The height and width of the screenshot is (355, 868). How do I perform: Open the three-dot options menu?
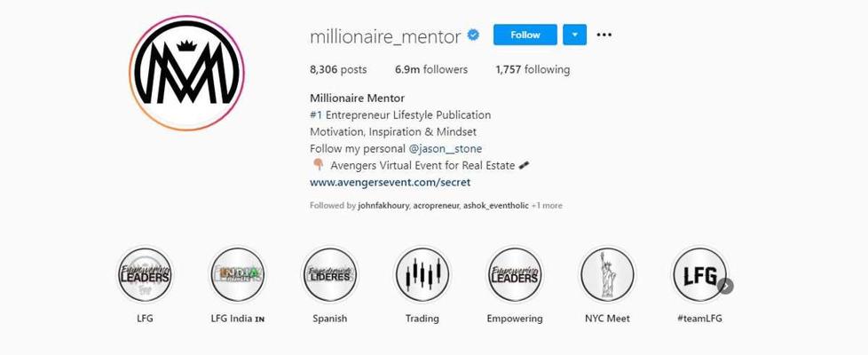[x=604, y=35]
